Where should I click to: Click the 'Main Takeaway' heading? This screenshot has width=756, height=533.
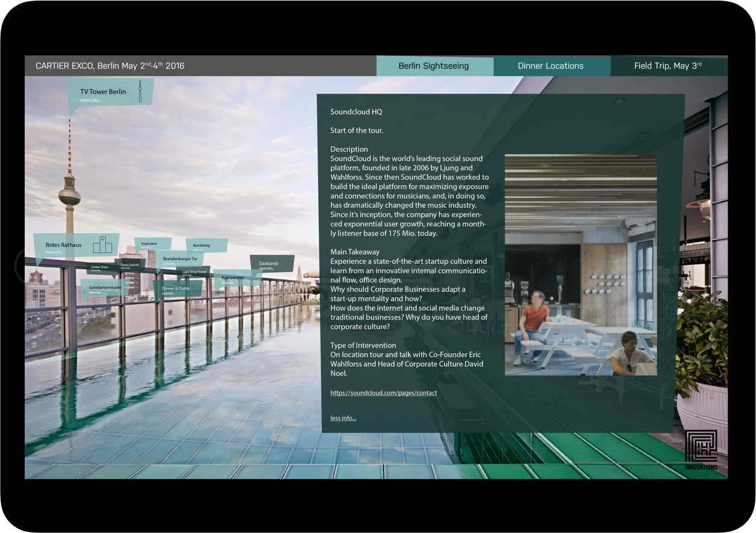coord(355,252)
